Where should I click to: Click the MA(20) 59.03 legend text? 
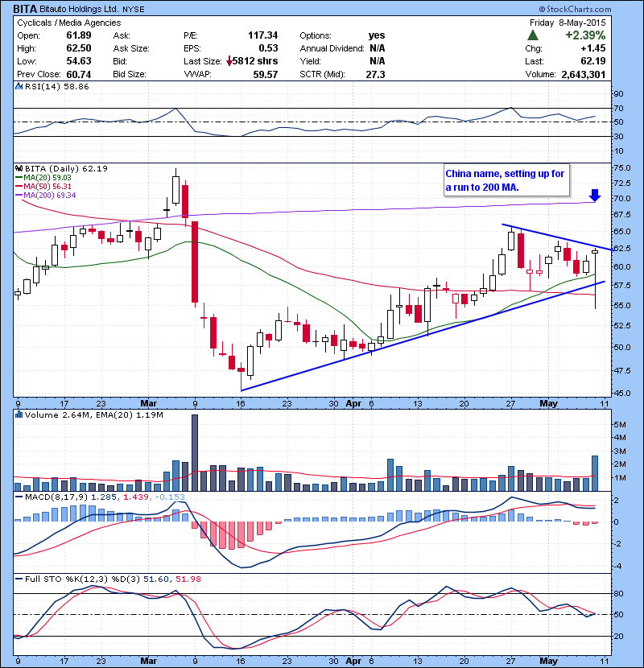(47, 178)
